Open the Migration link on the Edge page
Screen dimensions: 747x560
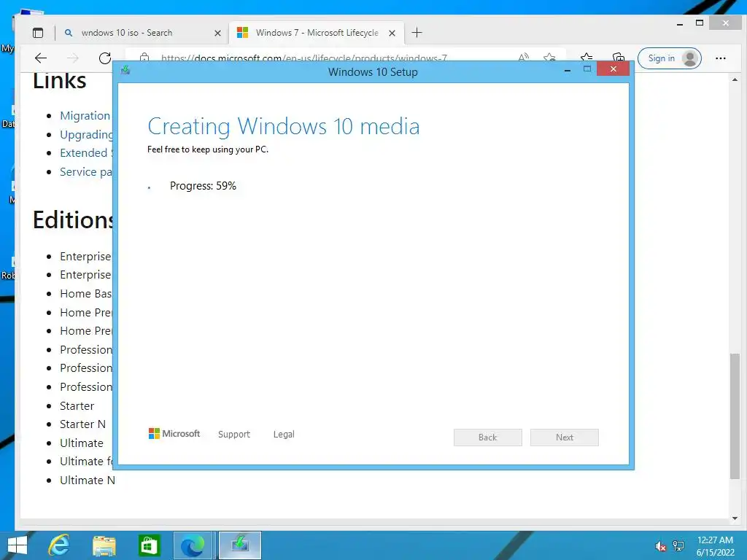click(85, 116)
